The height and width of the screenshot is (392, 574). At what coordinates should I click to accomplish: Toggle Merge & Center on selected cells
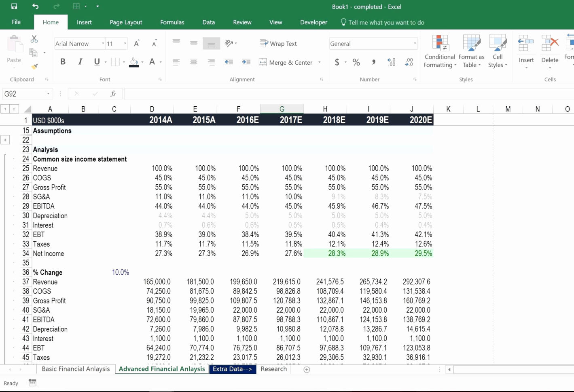tap(288, 62)
